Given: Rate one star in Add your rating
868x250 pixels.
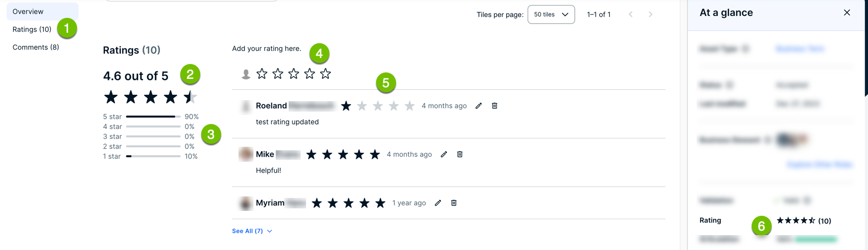Looking at the screenshot, I should 262,74.
